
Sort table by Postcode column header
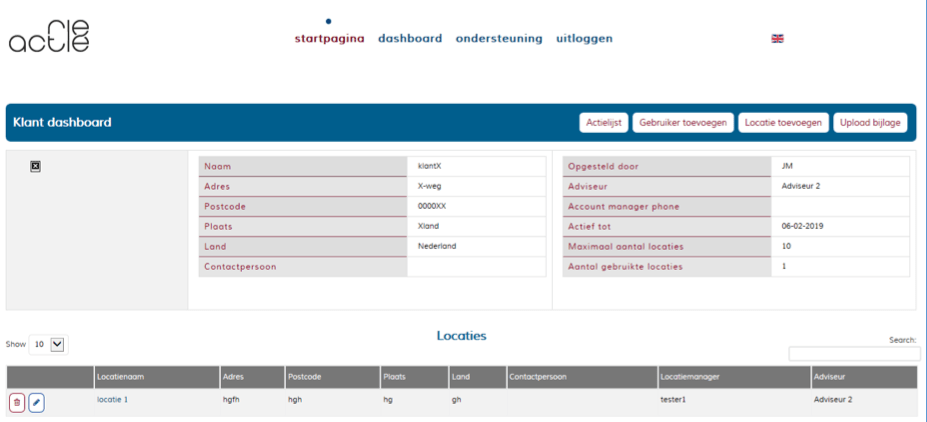coord(329,377)
